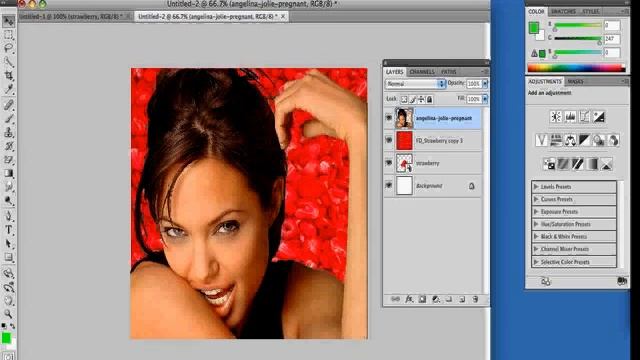Click the layer styles fx button
The width and height of the screenshot is (640, 360).
(409, 299)
